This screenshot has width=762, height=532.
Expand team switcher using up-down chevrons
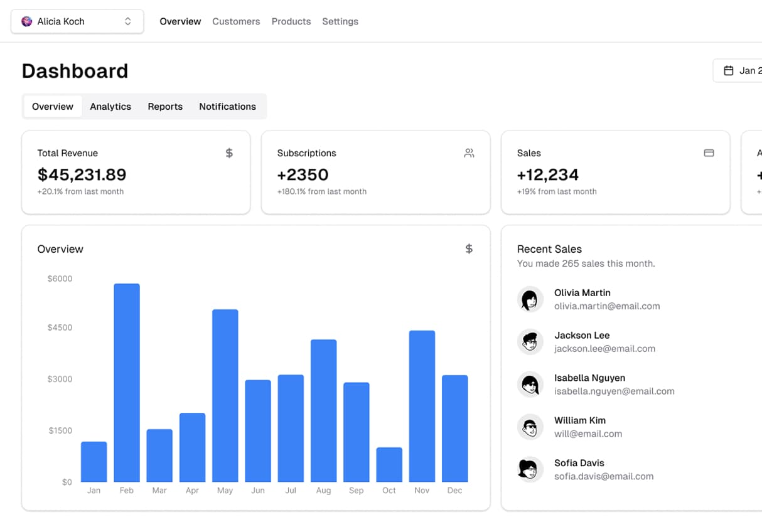128,21
